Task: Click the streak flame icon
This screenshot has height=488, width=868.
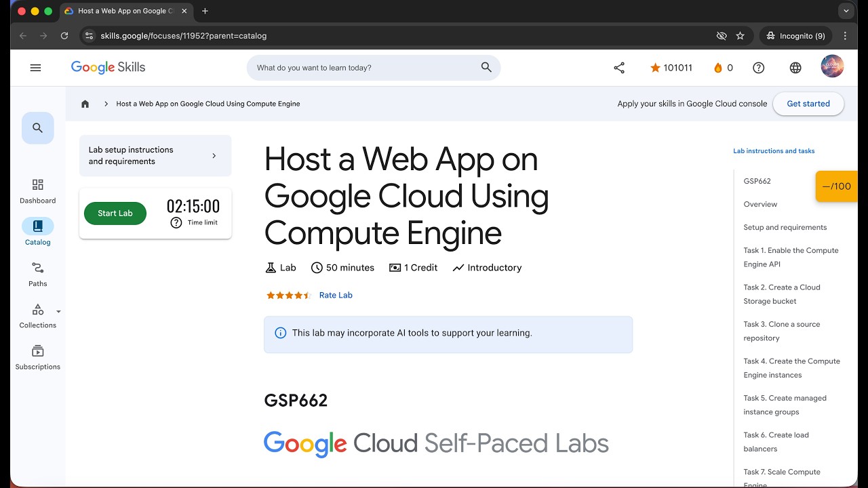Action: (x=718, y=68)
